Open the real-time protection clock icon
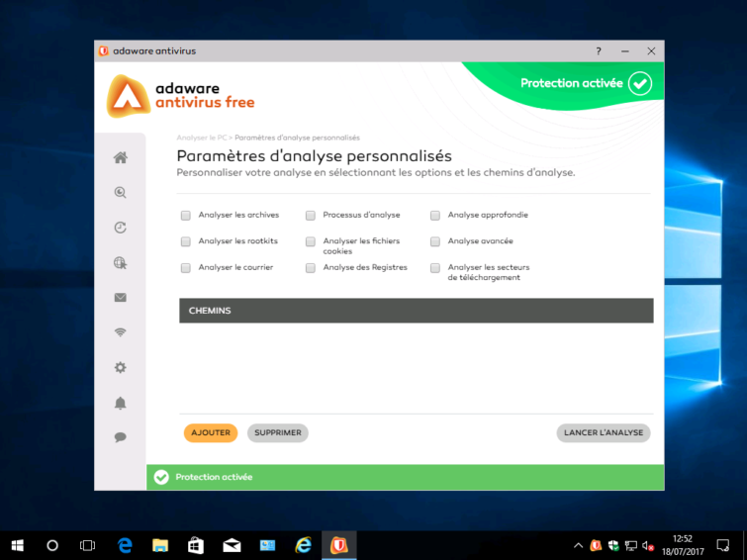747x560 pixels. coord(120,228)
